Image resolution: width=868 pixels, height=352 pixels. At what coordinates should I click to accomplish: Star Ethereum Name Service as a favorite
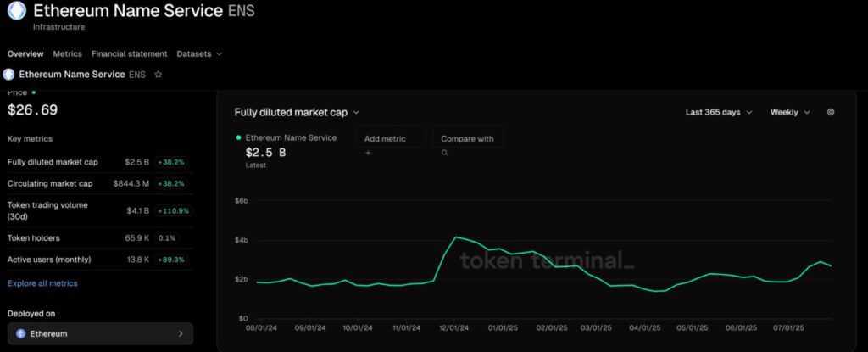click(x=158, y=75)
